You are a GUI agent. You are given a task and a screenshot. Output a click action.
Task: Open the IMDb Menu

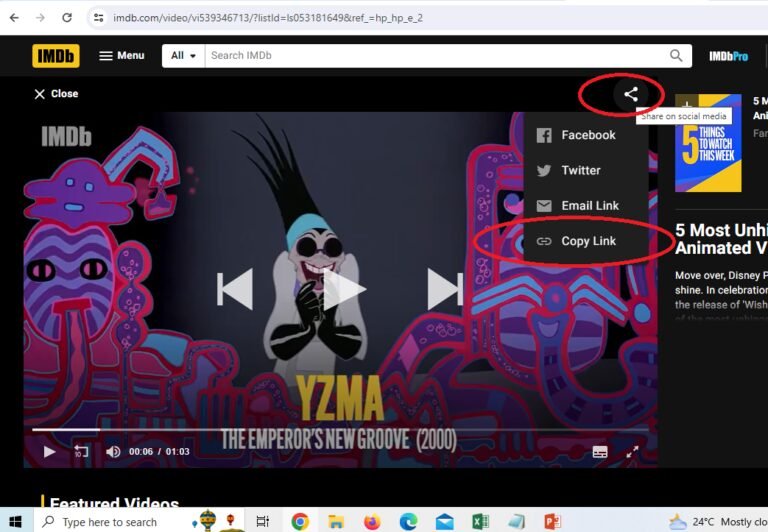pos(122,55)
